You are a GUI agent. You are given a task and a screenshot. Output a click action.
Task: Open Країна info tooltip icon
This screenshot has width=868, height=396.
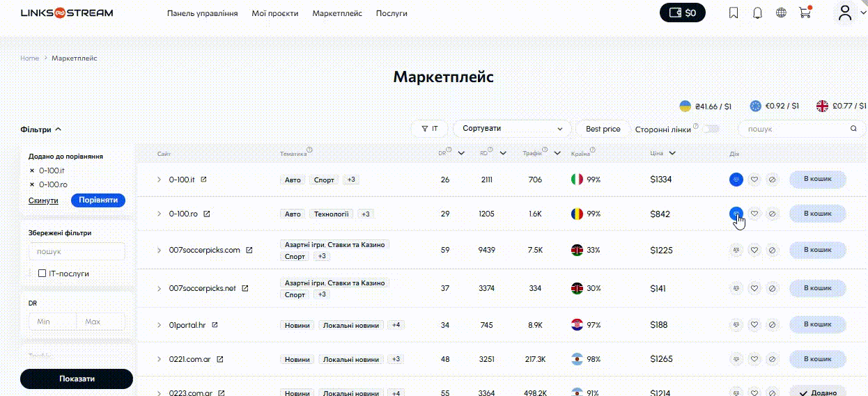point(592,150)
